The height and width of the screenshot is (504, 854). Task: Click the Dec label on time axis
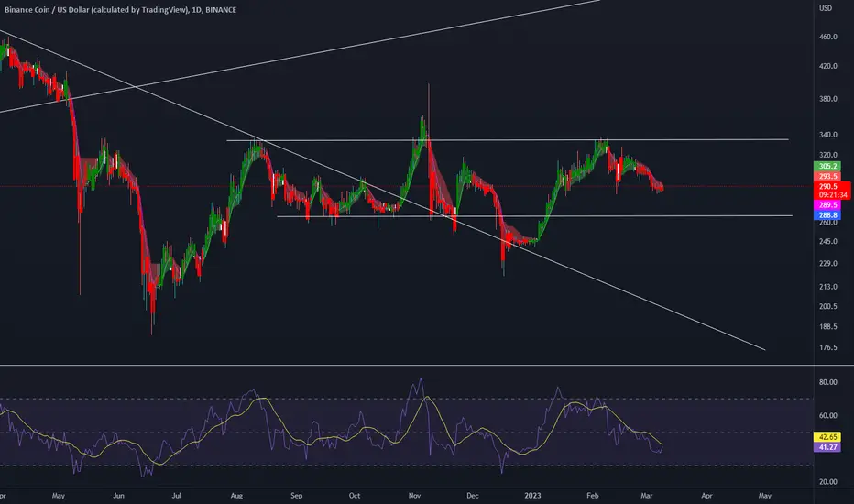tap(472, 496)
